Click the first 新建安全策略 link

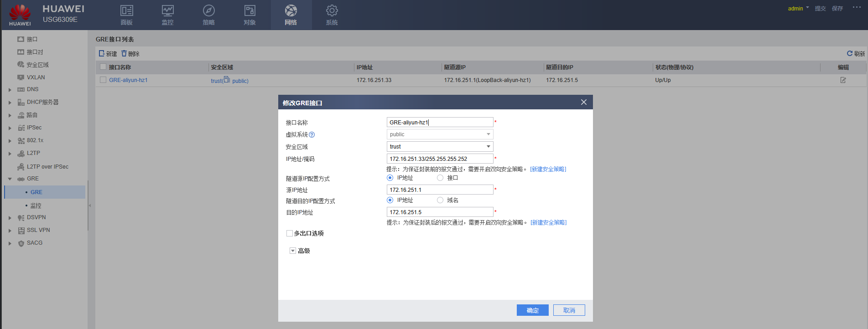(x=548, y=170)
